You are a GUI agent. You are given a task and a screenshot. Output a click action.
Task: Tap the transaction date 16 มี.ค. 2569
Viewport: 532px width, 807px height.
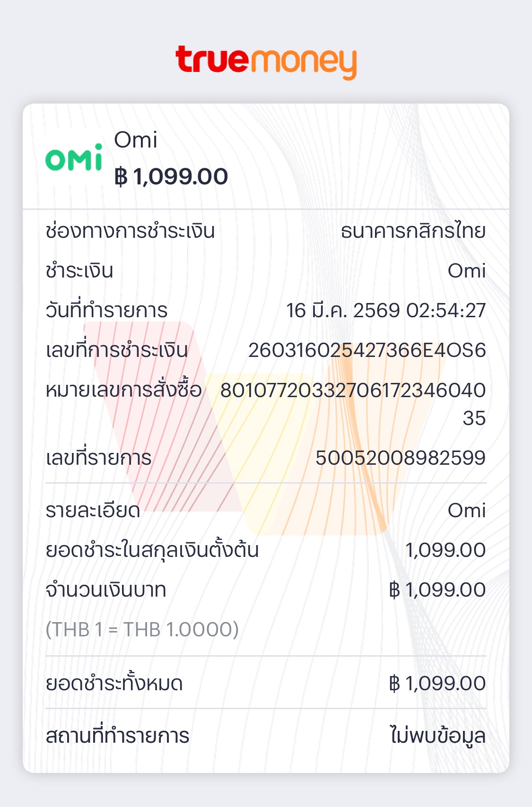(385, 311)
